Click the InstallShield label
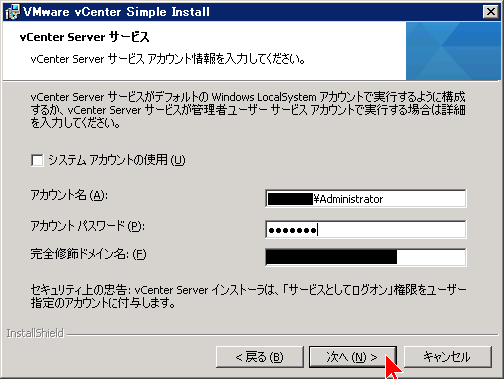The height and width of the screenshot is (379, 504). [x=35, y=333]
